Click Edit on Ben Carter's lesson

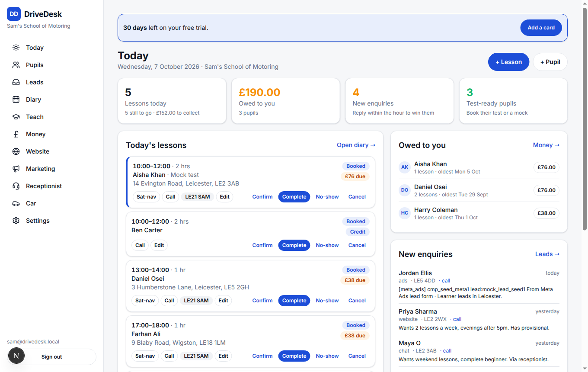tap(159, 245)
